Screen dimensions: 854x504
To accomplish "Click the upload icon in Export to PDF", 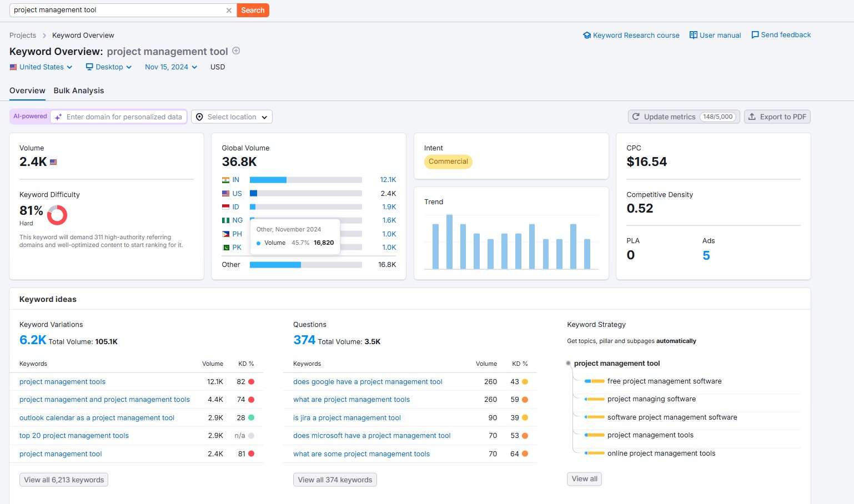I will pos(752,117).
